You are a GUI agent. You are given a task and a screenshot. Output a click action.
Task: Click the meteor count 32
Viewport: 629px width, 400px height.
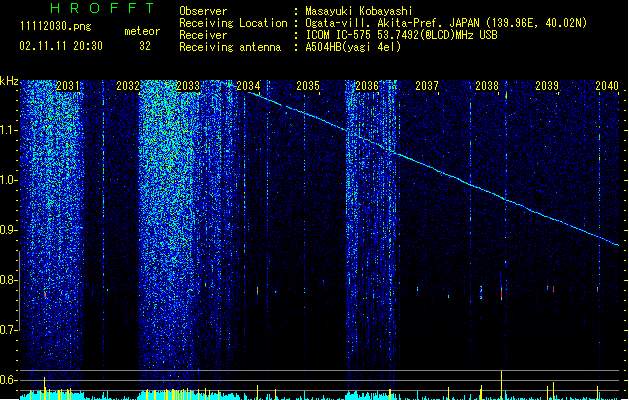tap(145, 46)
